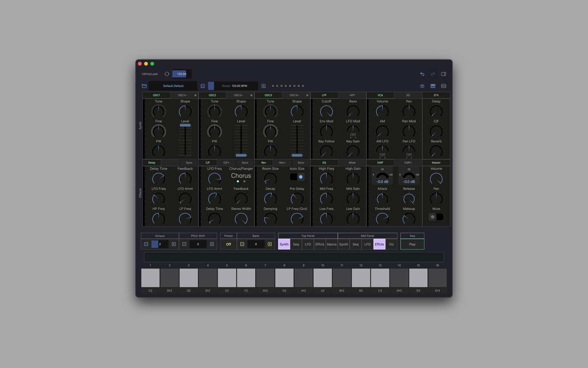Toggle the dot indicator beside OSC2+
Screen dimensions: 588x368
point(251,95)
